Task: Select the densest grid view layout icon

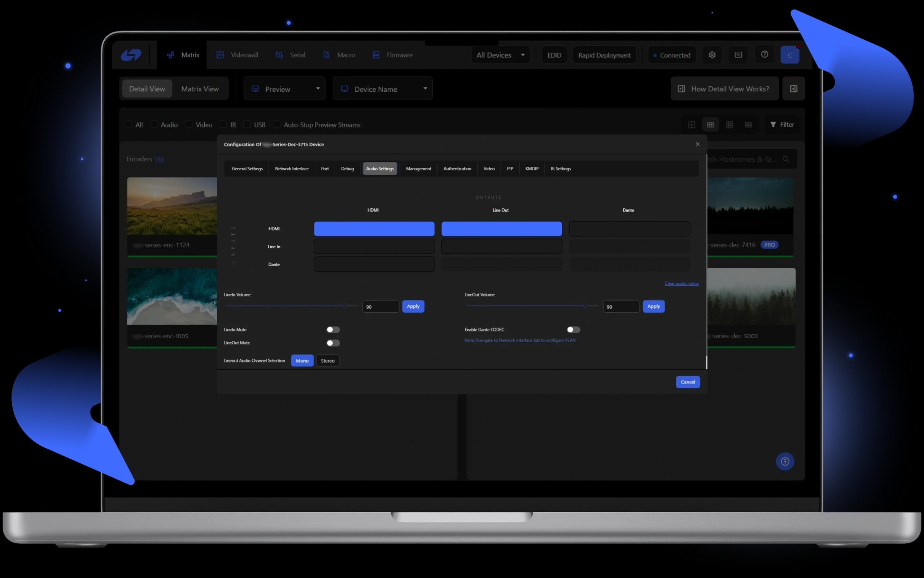Action: pyautogui.click(x=748, y=124)
